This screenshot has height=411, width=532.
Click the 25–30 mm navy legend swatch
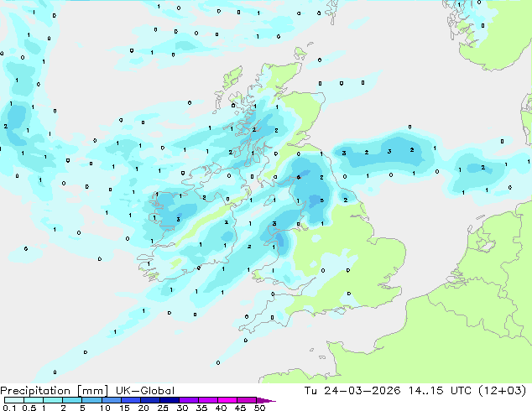[169, 400]
